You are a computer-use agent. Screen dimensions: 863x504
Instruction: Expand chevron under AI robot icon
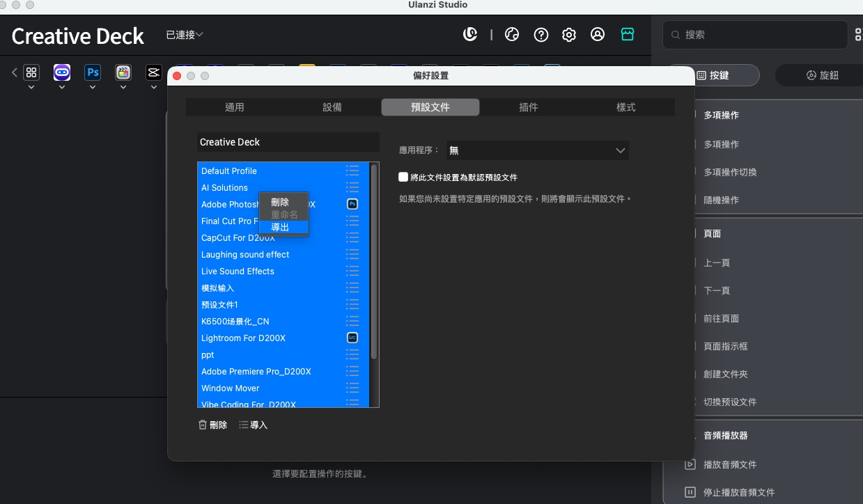[x=62, y=88]
